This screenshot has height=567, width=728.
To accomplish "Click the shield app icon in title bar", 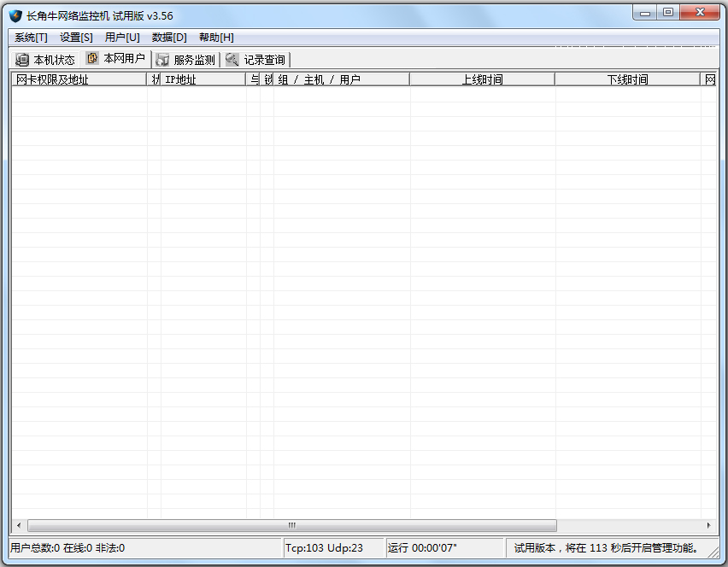I will pos(15,15).
